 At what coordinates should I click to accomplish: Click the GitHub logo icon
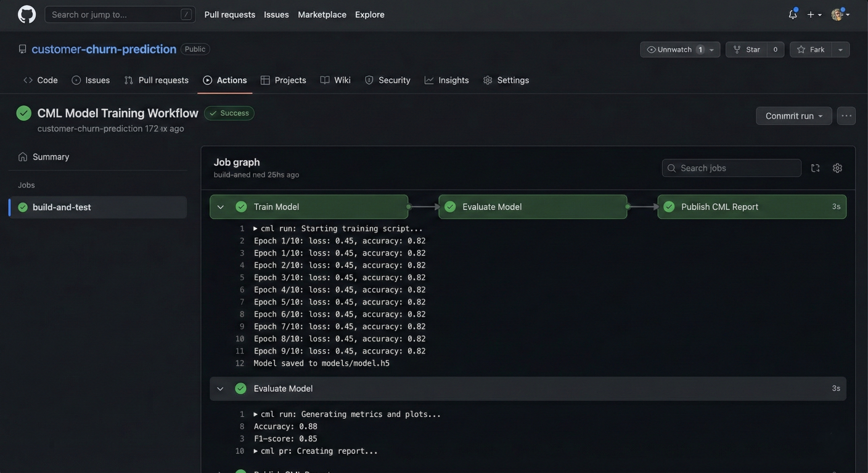coord(27,15)
